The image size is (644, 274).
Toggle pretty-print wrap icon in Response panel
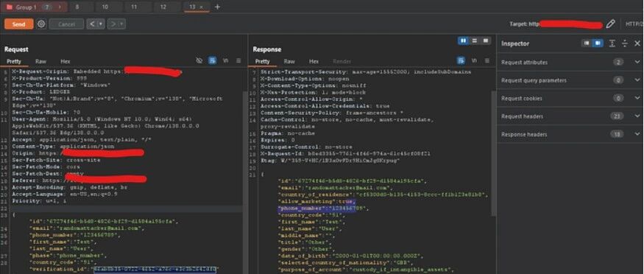pos(461,61)
